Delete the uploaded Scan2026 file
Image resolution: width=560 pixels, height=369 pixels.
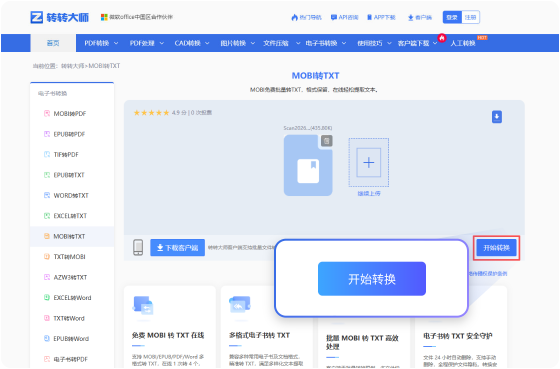click(x=326, y=141)
